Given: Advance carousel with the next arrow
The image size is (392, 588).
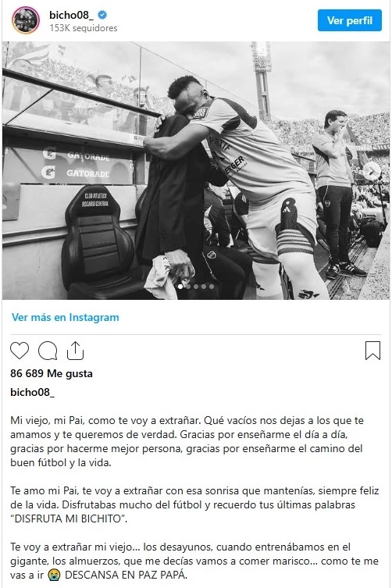Looking at the screenshot, I should coord(372,171).
